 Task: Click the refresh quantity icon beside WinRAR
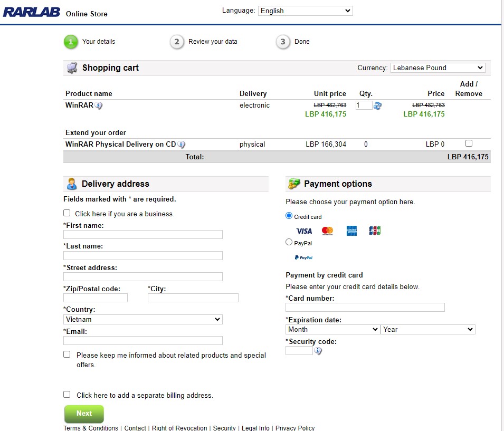(377, 106)
